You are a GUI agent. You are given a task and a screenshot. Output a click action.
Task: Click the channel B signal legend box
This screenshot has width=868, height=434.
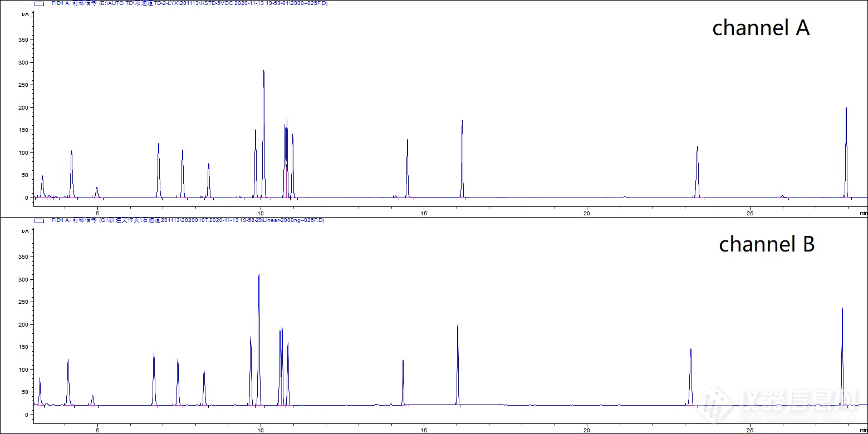point(40,220)
